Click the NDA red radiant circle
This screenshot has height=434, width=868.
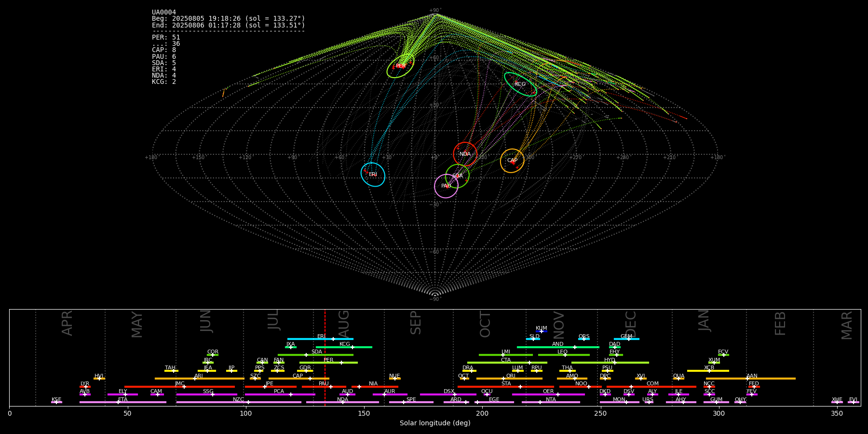465,154
